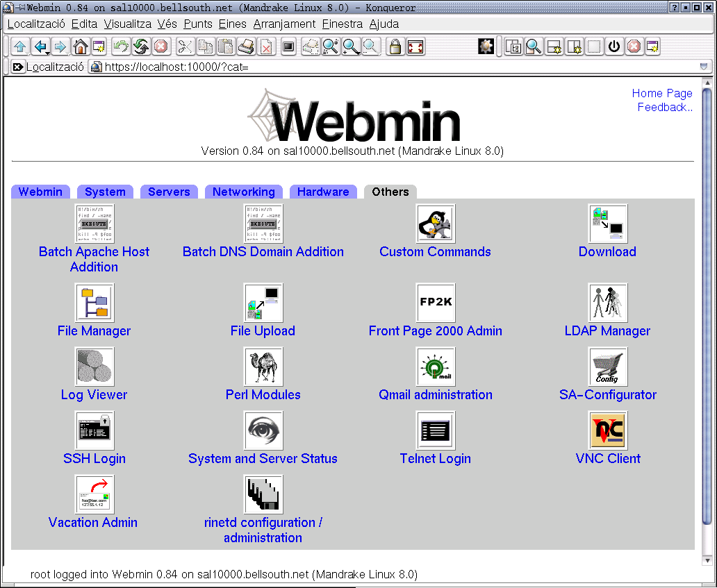Click the magnifier-with-plus zoom in icon

tap(351, 46)
